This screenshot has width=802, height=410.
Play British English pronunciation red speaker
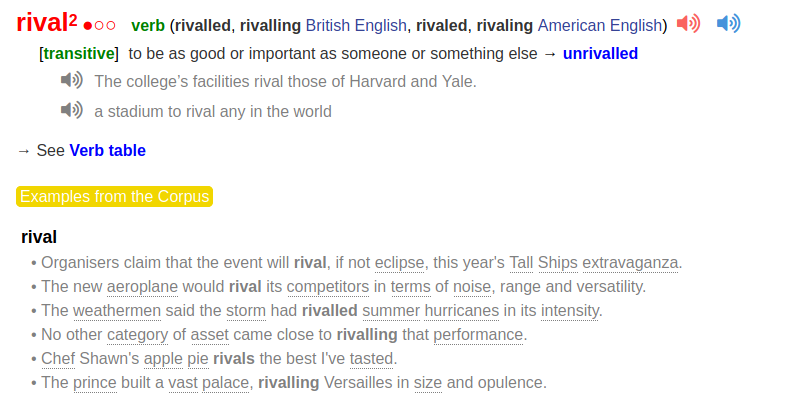pos(688,24)
